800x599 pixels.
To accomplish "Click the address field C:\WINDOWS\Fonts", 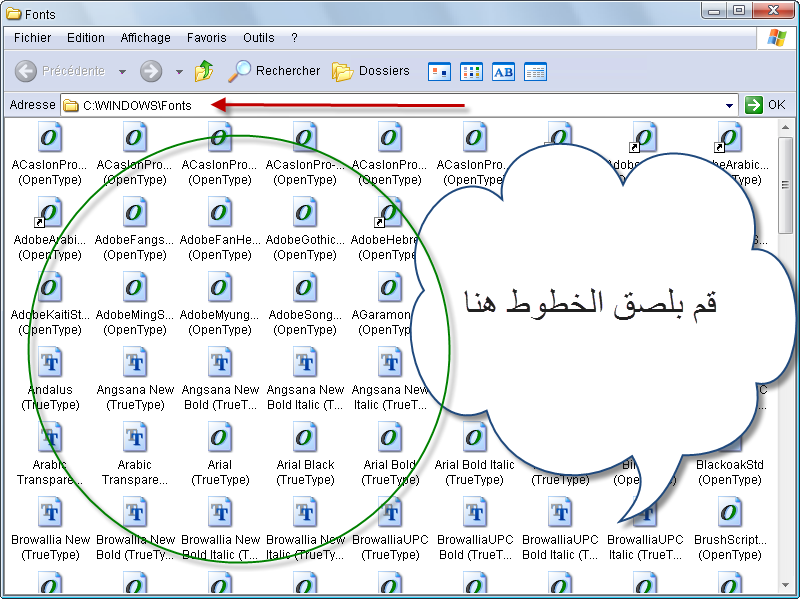I will (x=399, y=106).
